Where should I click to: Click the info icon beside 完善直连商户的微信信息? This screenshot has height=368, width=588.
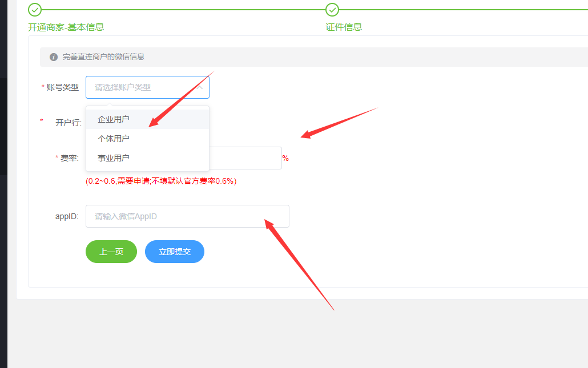coord(54,57)
